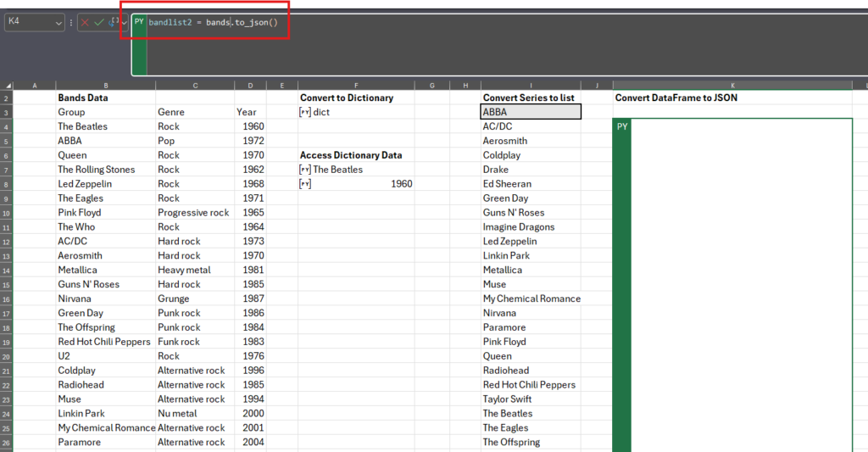Cancel the formula entry with the red X

[85, 23]
